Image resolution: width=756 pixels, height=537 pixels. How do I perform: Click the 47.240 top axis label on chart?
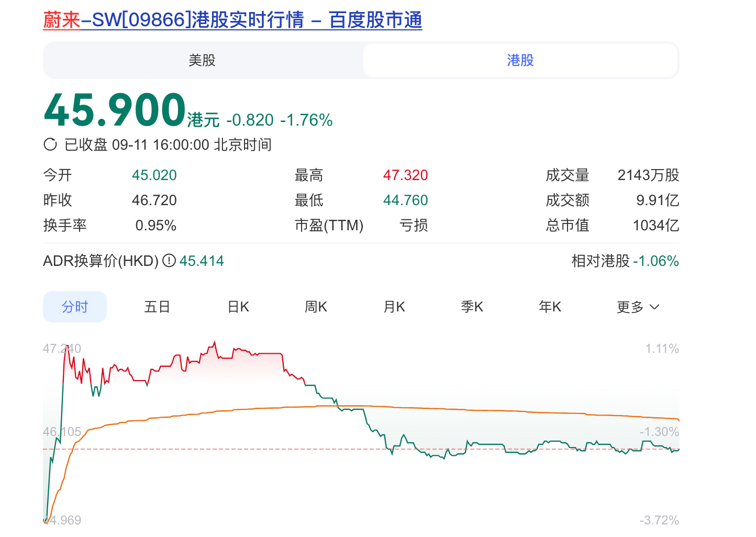click(62, 349)
